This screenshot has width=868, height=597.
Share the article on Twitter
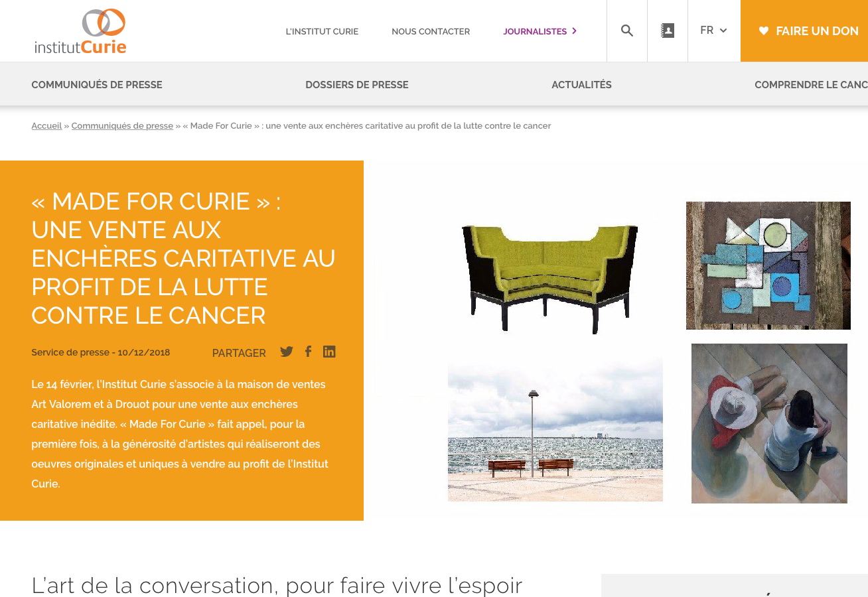287,352
